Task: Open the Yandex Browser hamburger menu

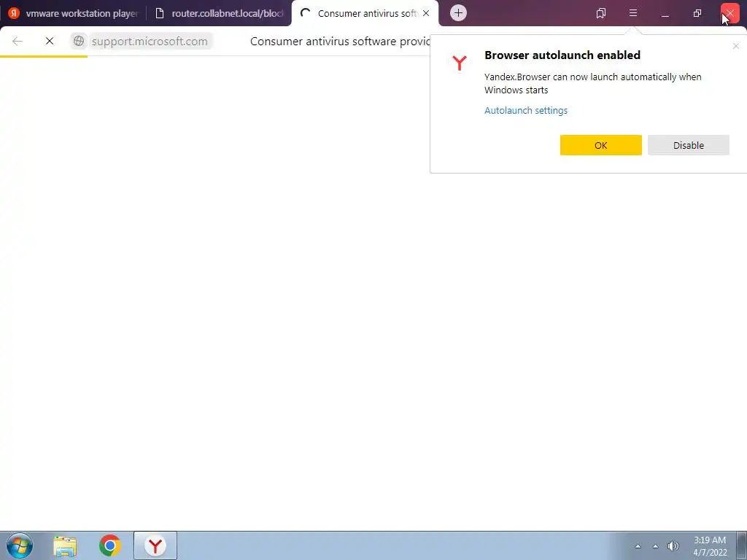Action: (633, 13)
